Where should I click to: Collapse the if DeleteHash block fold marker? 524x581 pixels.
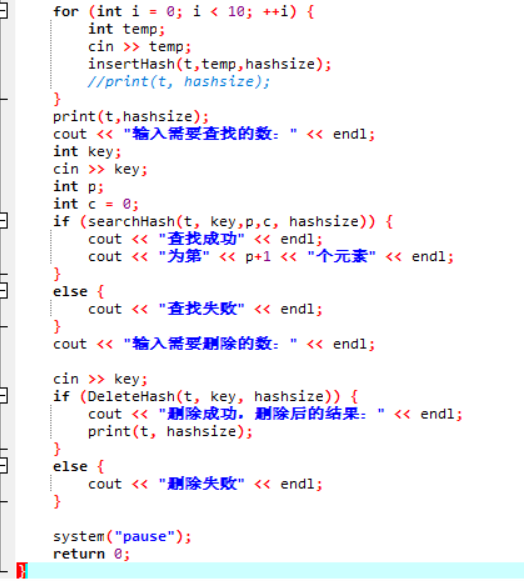click(x=3, y=396)
